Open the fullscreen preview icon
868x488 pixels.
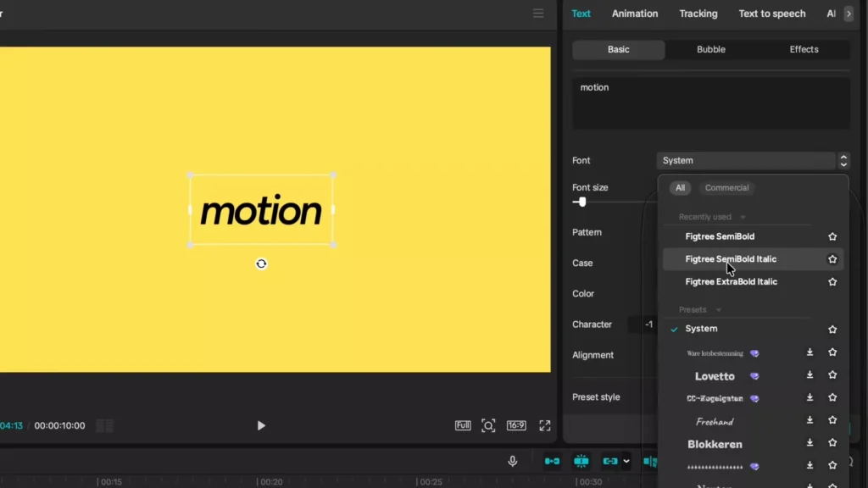click(x=545, y=425)
